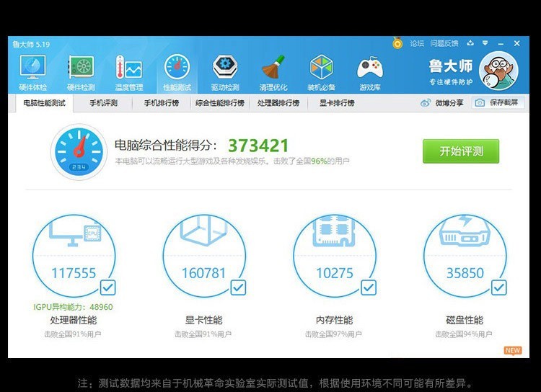Click the upload/skin icon next to 问题反馈
The width and height of the screenshot is (541, 392).
pos(470,43)
